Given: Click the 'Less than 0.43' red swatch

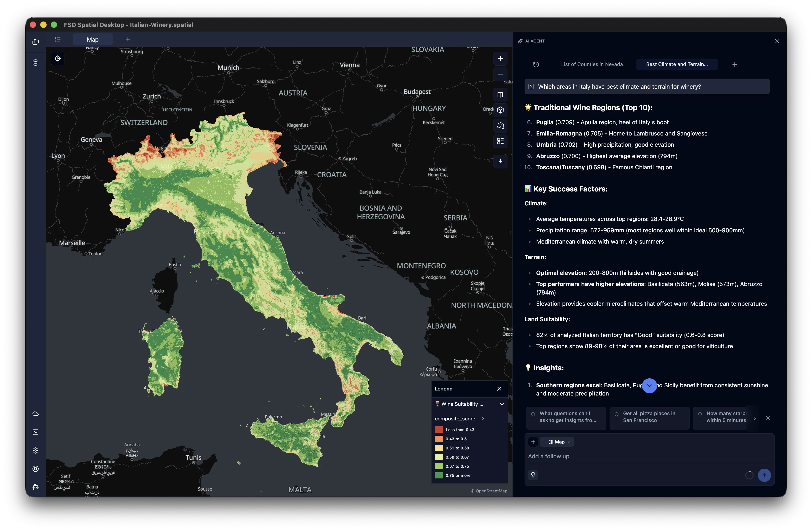Looking at the screenshot, I should 439,430.
